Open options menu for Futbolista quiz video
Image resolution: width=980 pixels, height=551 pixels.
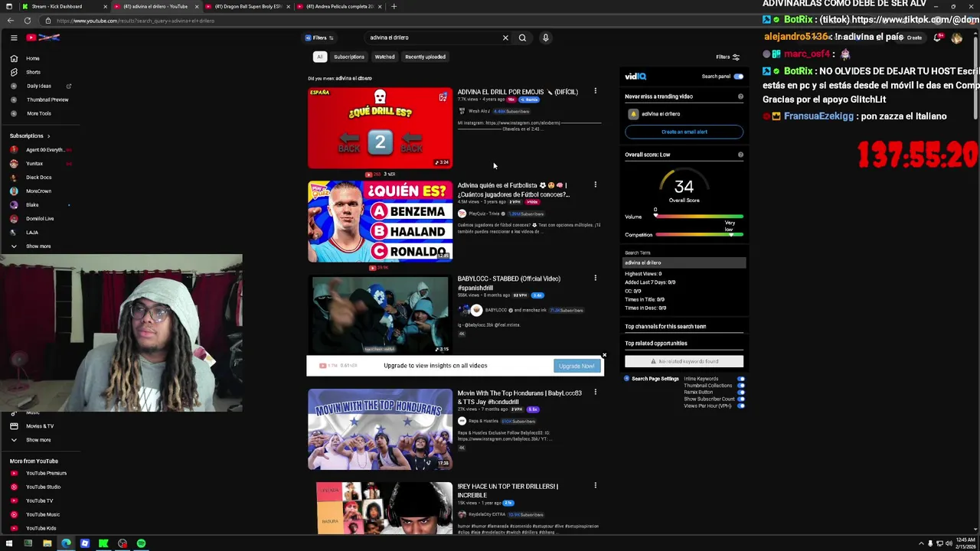point(595,184)
